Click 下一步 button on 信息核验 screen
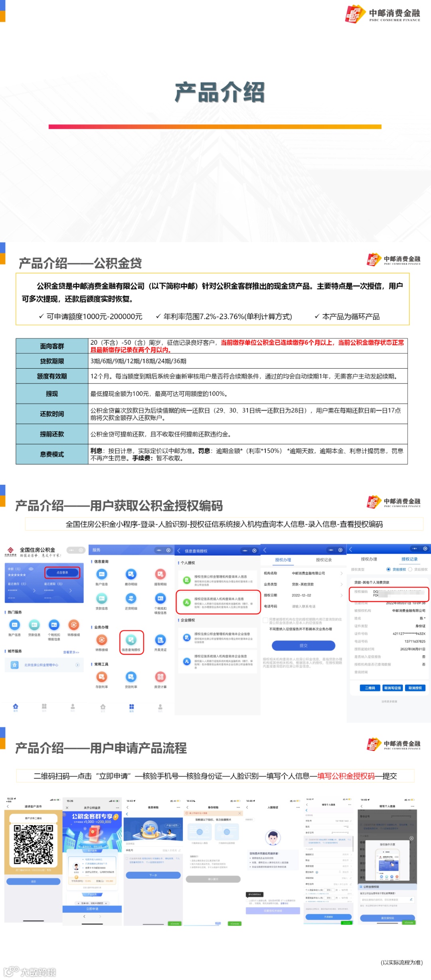 point(153,875)
